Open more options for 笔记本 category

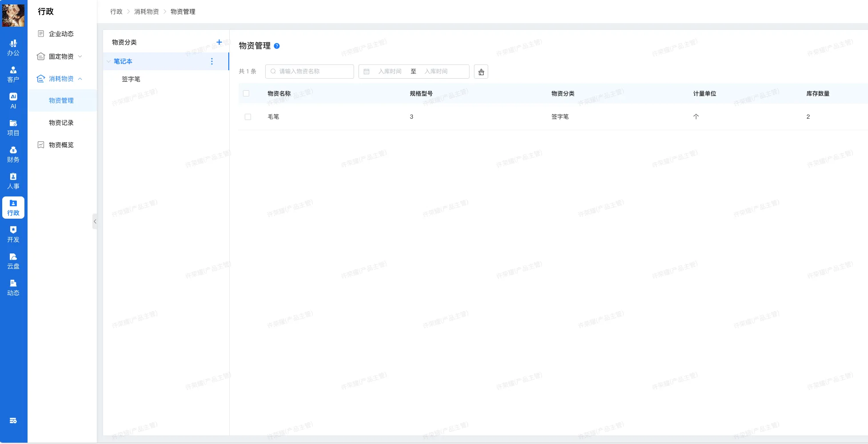212,61
